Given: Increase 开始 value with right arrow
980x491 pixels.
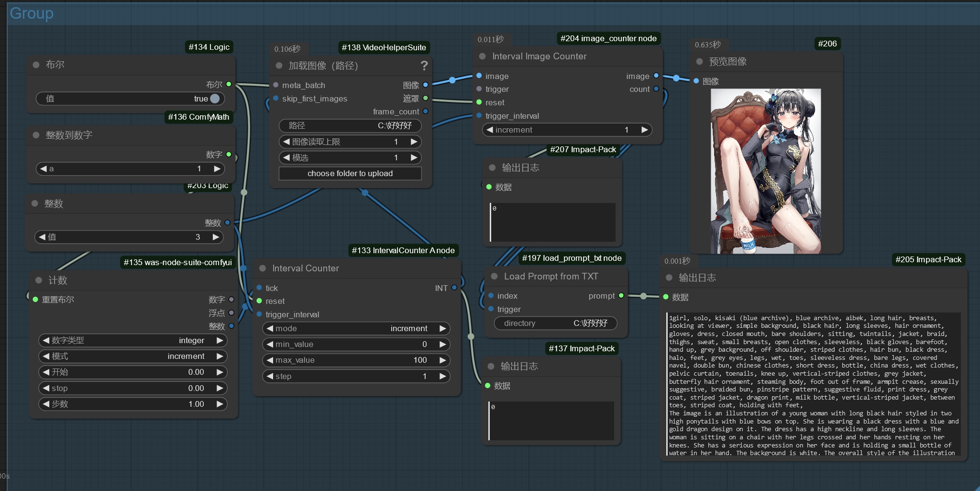Looking at the screenshot, I should click(220, 372).
